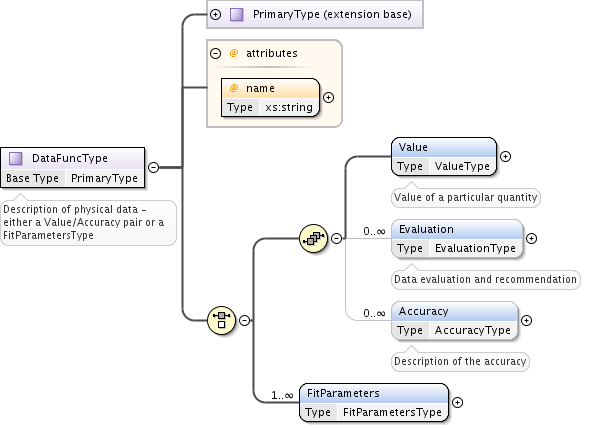The width and height of the screenshot is (589, 428).
Task: Expand the Accuracy element
Action: coord(527,320)
